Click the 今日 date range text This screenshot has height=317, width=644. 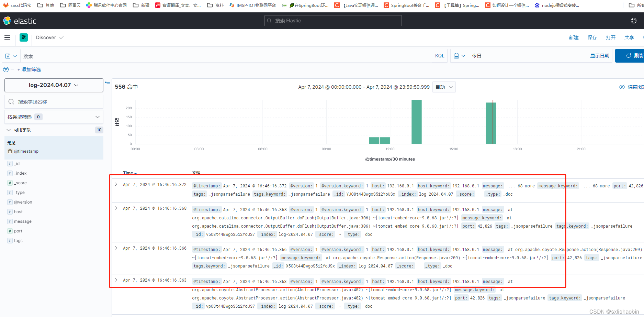(x=477, y=56)
